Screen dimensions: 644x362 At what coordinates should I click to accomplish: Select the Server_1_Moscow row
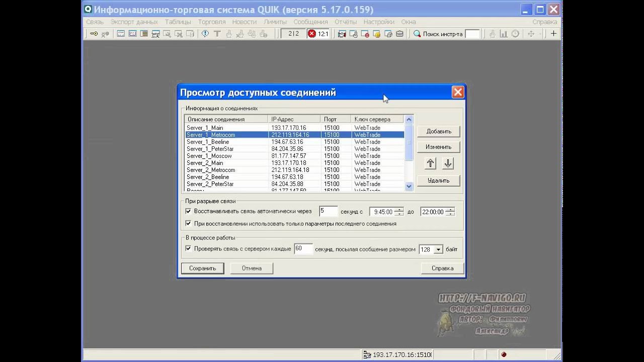point(294,156)
